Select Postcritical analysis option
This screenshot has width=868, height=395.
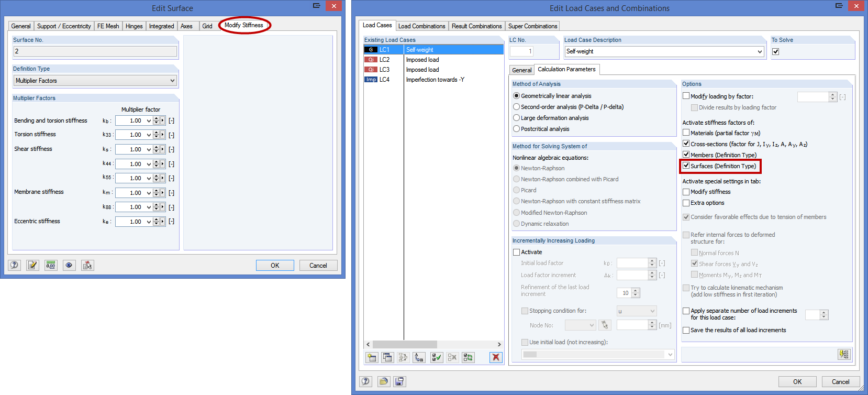pos(541,129)
